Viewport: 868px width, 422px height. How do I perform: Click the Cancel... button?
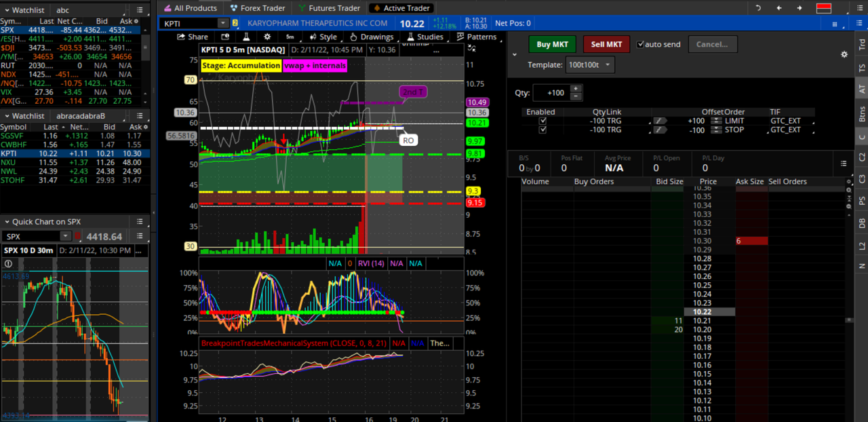coord(712,44)
